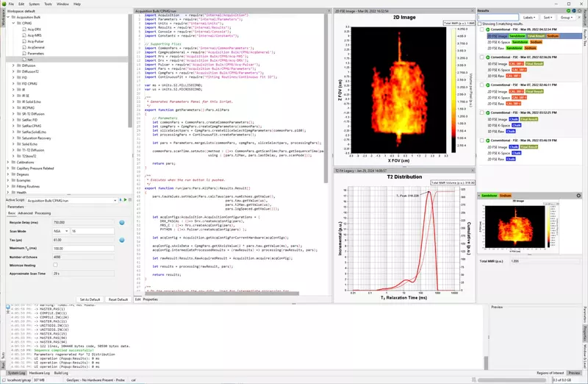Click the Results search input field
The width and height of the screenshot is (588, 384).
tap(496, 17)
